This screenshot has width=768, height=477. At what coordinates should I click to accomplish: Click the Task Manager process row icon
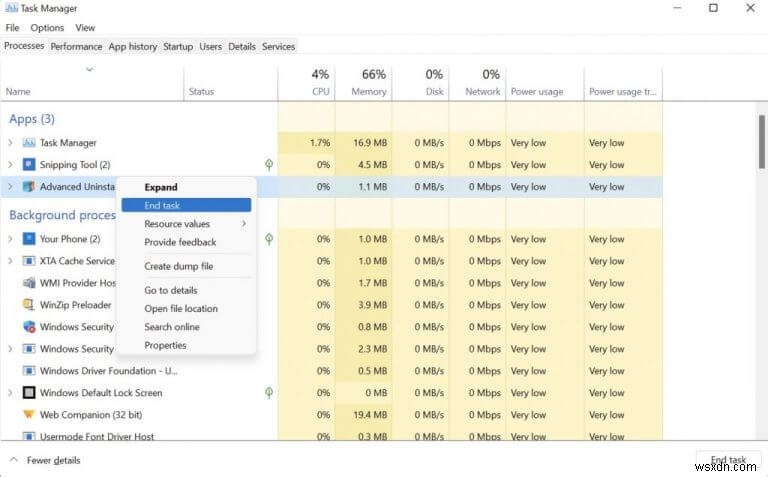tap(29, 143)
